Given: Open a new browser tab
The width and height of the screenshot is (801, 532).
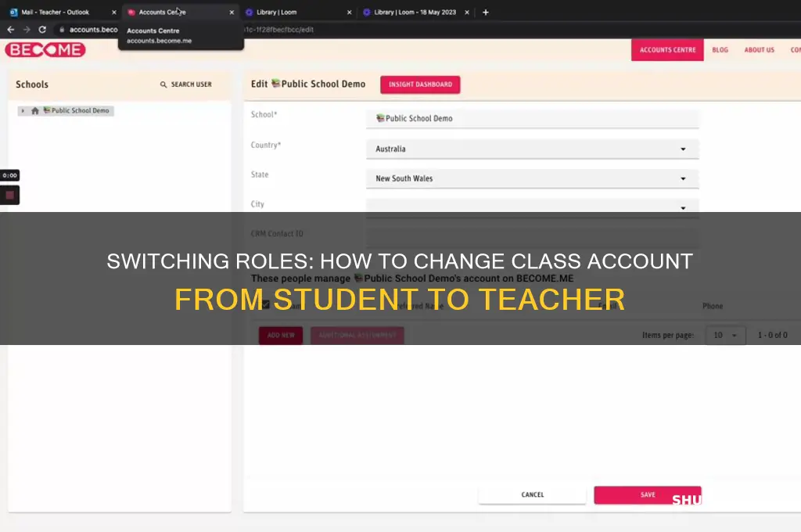Looking at the screenshot, I should coord(486,13).
